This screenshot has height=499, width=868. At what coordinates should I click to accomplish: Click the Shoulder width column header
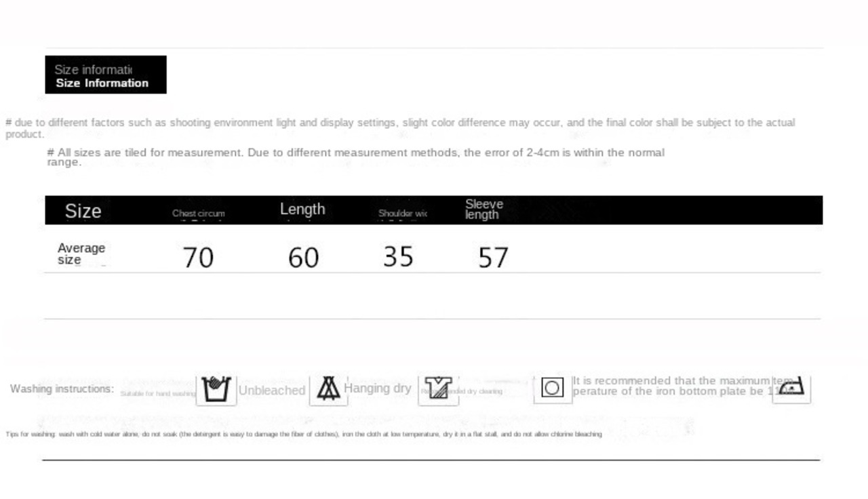(403, 214)
